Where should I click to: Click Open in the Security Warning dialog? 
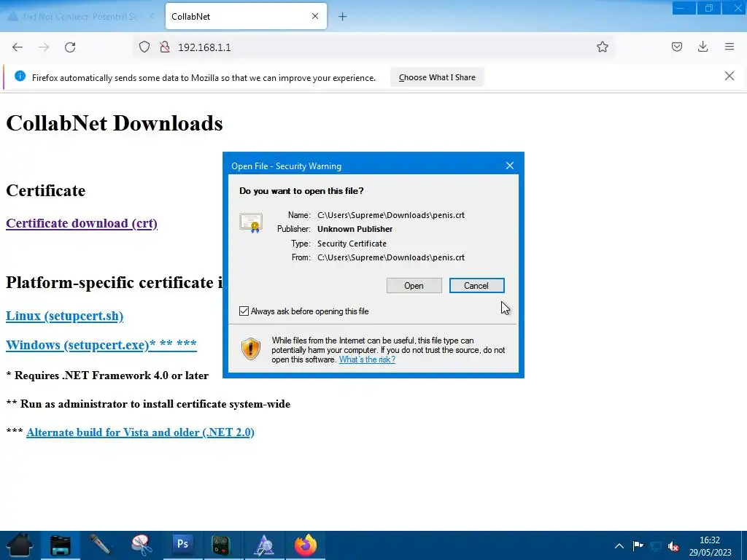414,286
